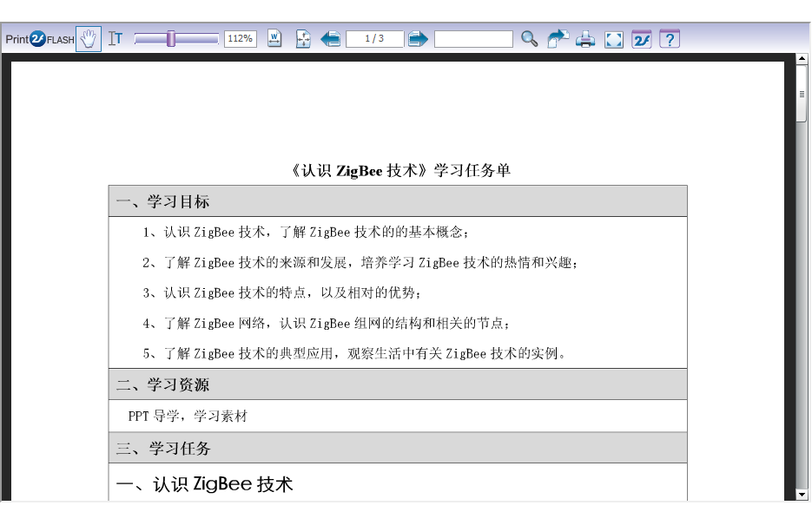Click the page number field 1 / 3
The image size is (812, 512).
point(374,39)
